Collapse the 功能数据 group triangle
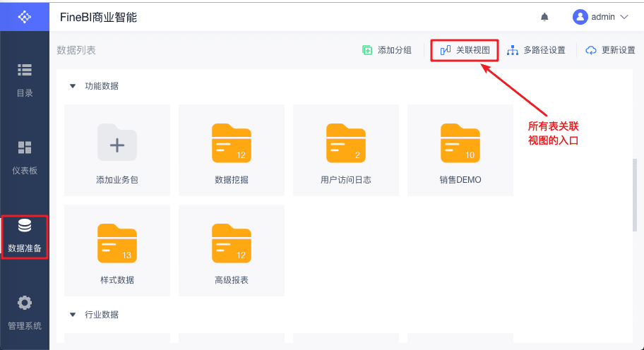 coord(73,86)
